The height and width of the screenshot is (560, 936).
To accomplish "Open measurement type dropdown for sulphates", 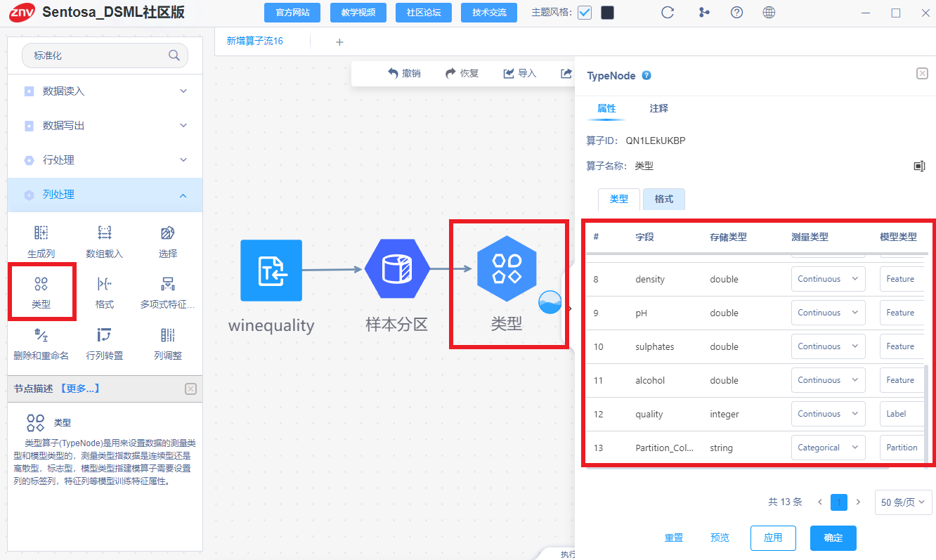I will (x=828, y=346).
